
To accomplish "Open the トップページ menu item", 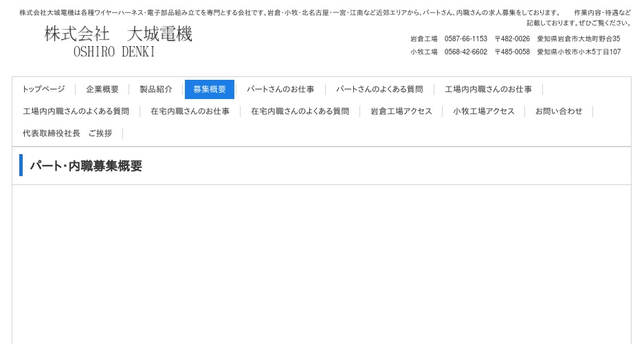I will pos(43,89).
